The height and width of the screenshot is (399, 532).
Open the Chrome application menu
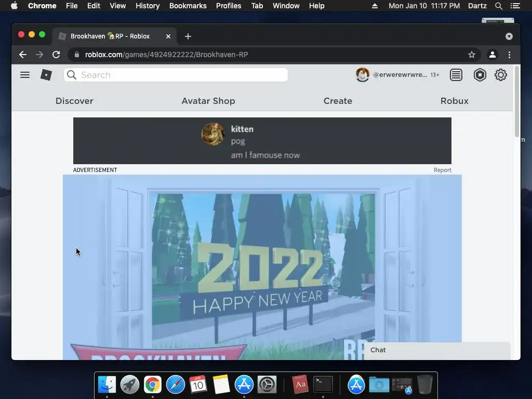tap(42, 6)
